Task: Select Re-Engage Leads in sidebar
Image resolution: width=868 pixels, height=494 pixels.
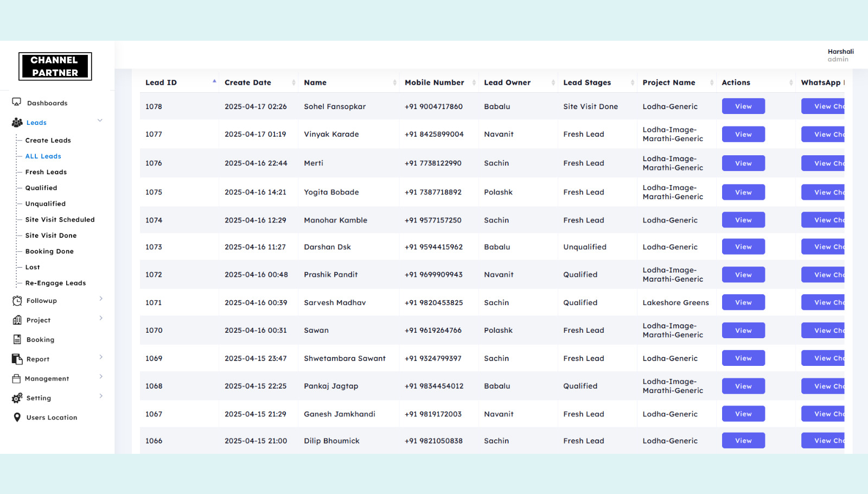Action: [x=55, y=283]
